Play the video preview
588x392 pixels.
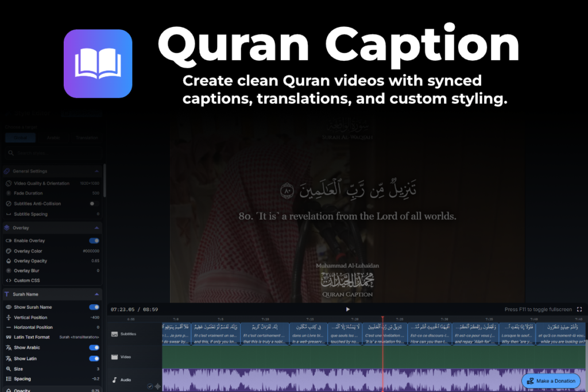tap(347, 309)
